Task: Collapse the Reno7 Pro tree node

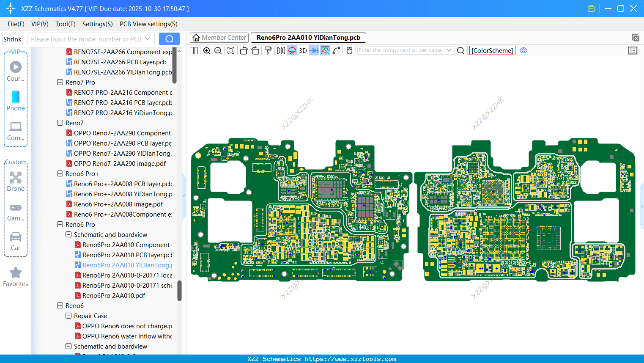Action: pyautogui.click(x=60, y=82)
